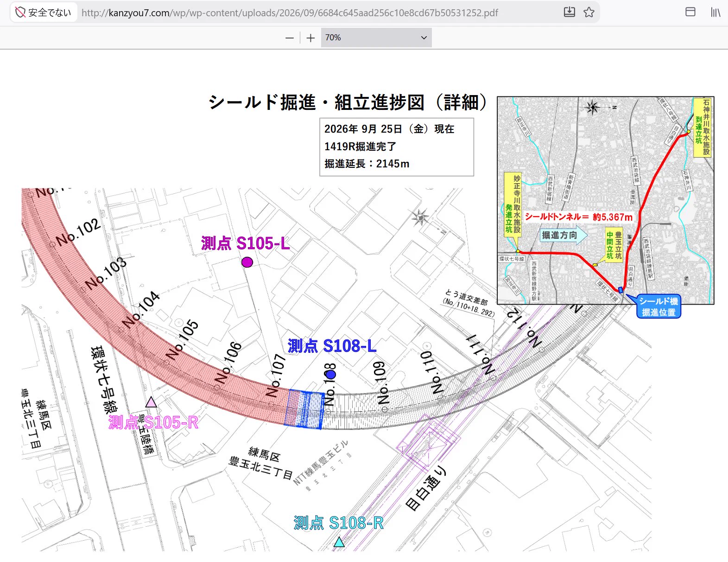This screenshot has height=562, width=728.
Task: Click the 中間立坑 yellow label
Action: click(614, 245)
